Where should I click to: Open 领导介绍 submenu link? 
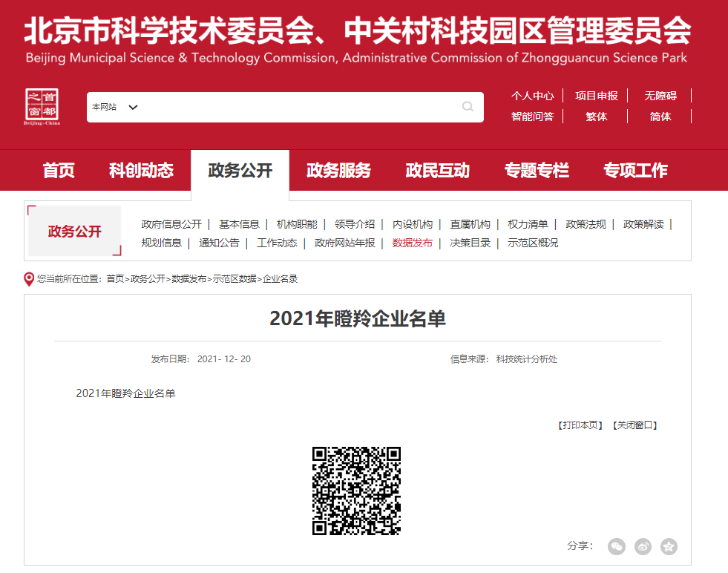click(355, 224)
